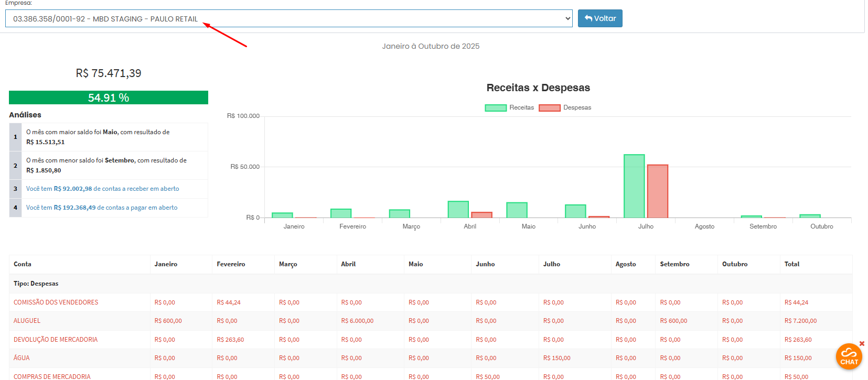
Task: Toggle the Despesas legend in chart
Action: pyautogui.click(x=564, y=107)
